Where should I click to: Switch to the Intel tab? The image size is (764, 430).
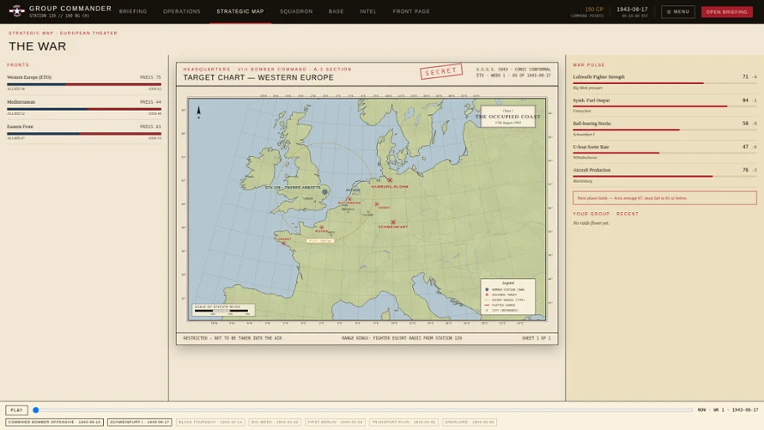[x=368, y=11]
